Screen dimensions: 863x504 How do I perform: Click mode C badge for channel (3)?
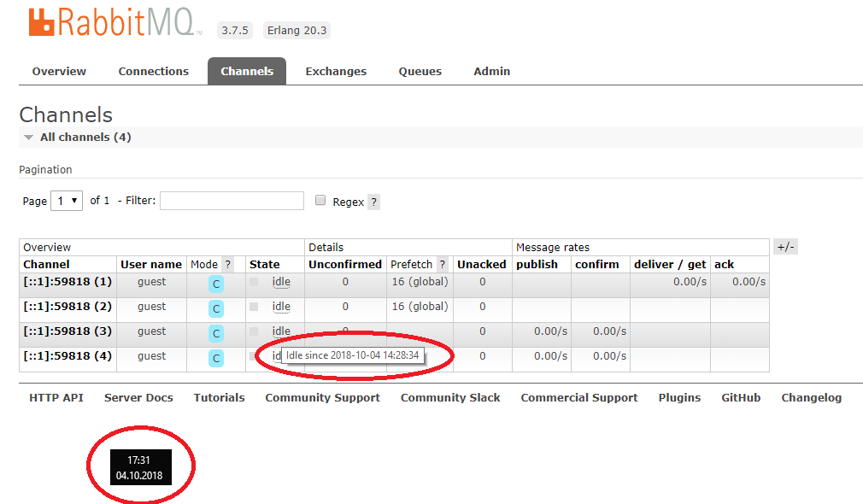(215, 333)
